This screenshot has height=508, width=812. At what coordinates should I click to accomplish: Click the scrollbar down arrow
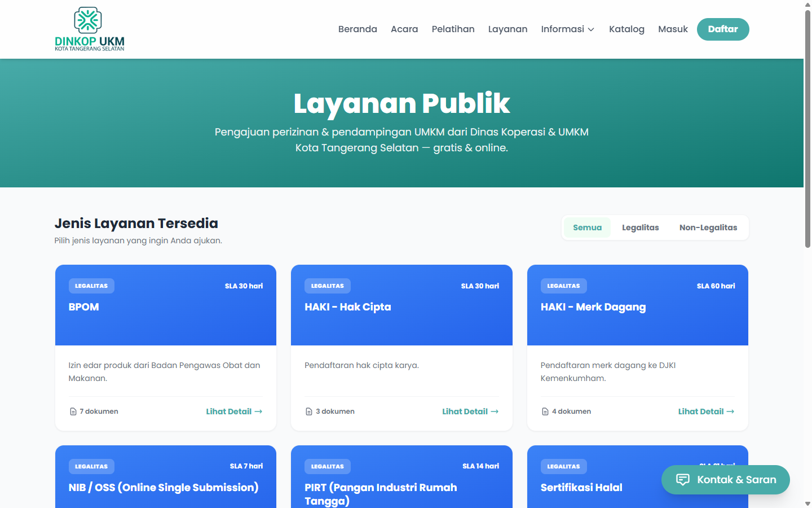pos(807,503)
